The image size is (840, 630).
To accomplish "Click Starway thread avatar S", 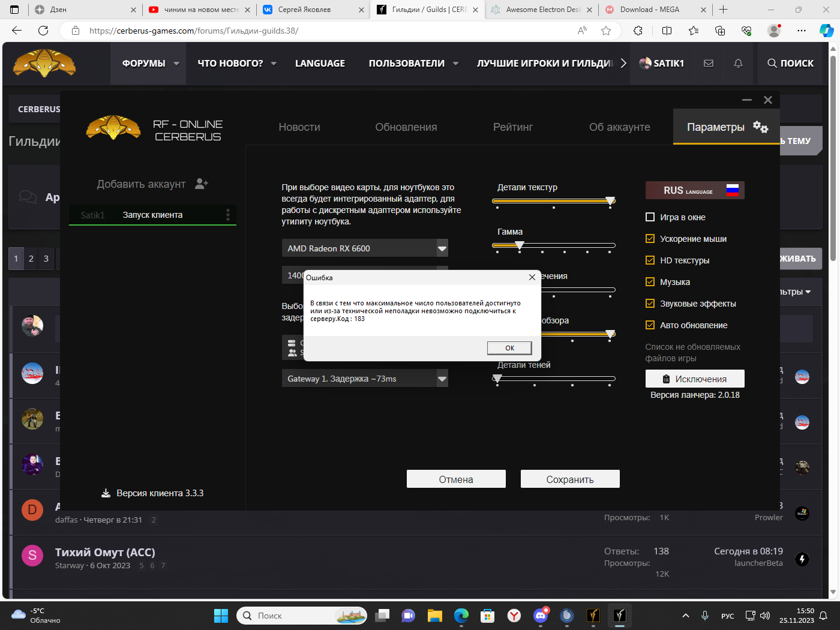I will pos(32,556).
